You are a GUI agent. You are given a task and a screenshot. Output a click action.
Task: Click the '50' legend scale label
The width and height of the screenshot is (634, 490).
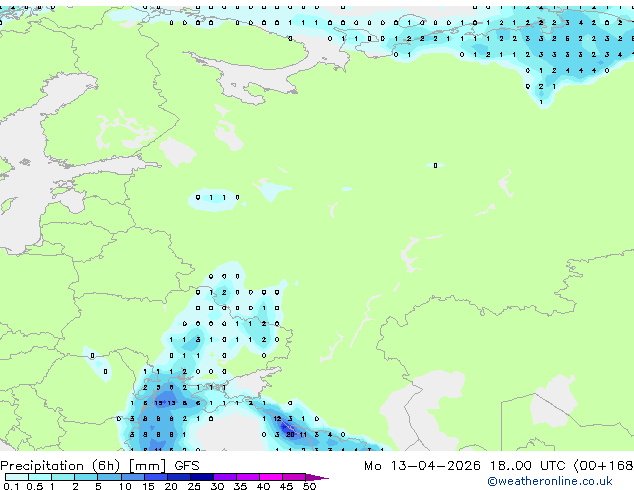coord(309,486)
